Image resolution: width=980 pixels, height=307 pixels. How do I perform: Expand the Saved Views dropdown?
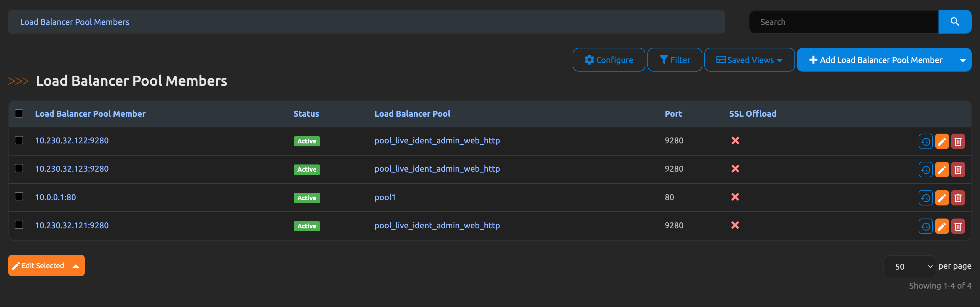749,60
